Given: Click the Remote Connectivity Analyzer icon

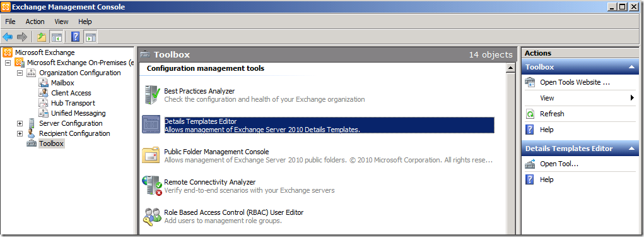Looking at the screenshot, I should point(152,186).
